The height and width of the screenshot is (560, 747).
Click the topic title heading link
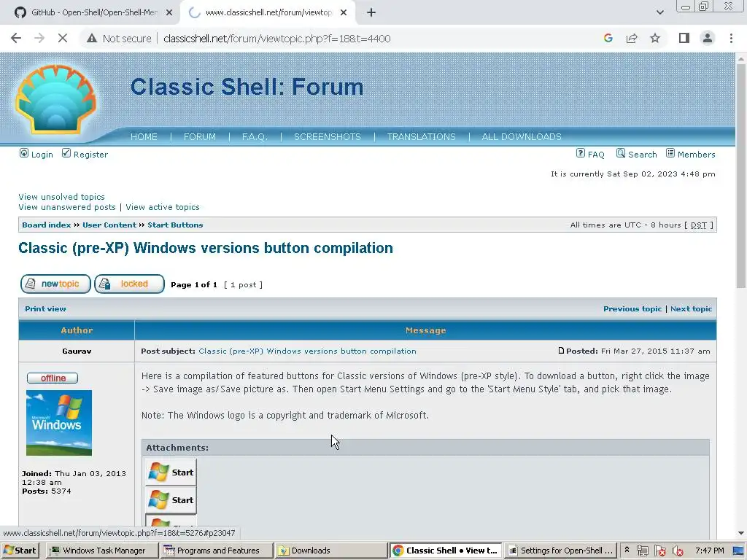coord(206,248)
